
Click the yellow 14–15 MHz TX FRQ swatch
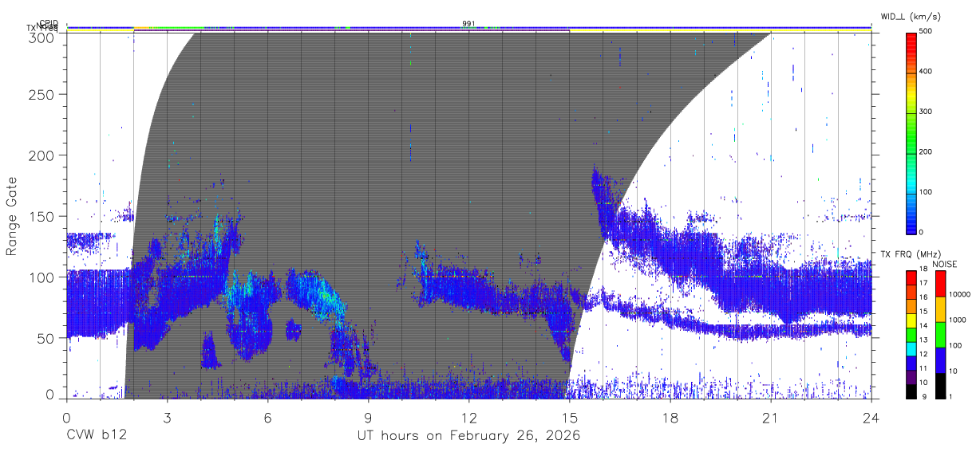pyautogui.click(x=911, y=319)
